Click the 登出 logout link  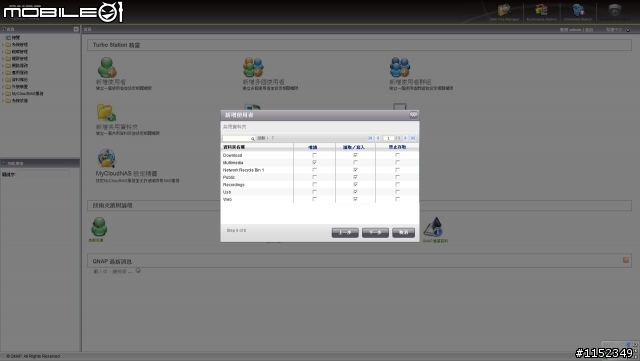coord(589,30)
